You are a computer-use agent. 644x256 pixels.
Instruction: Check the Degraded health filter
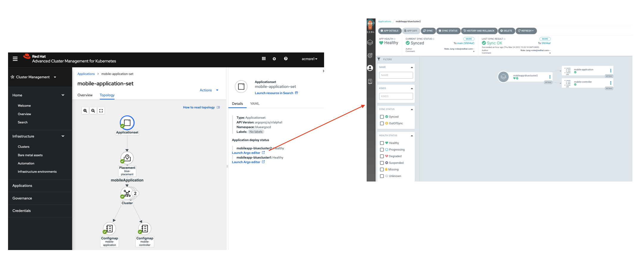[x=382, y=156]
